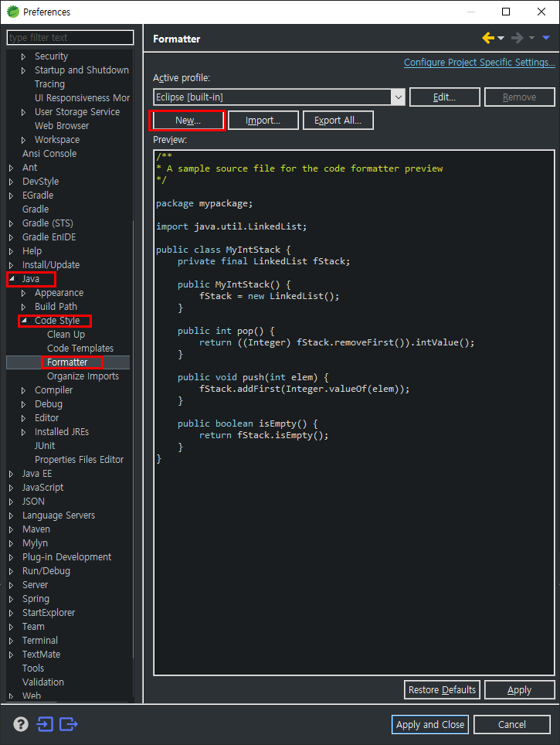Click the 'package mypackage;' preview line
The width and height of the screenshot is (560, 745).
pos(204,203)
